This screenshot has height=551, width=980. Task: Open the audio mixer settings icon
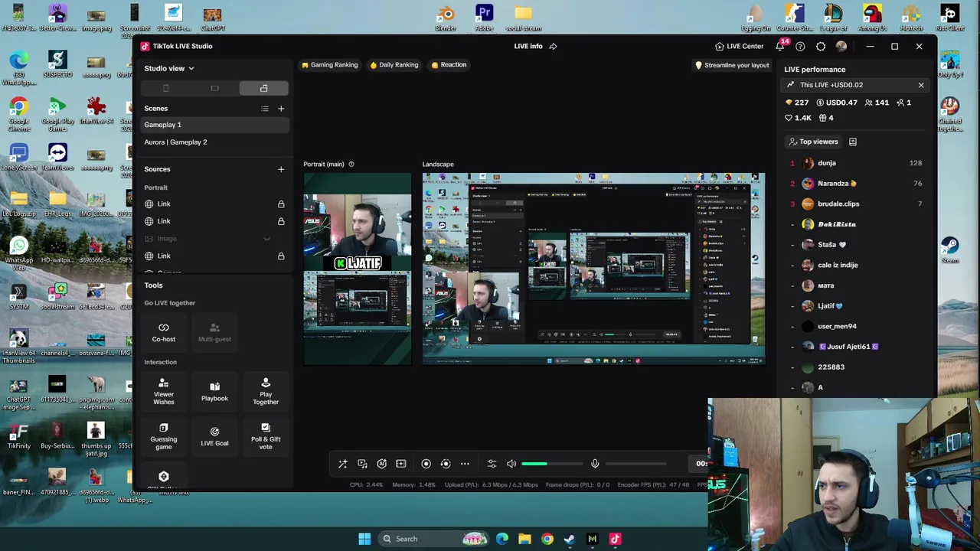tap(492, 464)
